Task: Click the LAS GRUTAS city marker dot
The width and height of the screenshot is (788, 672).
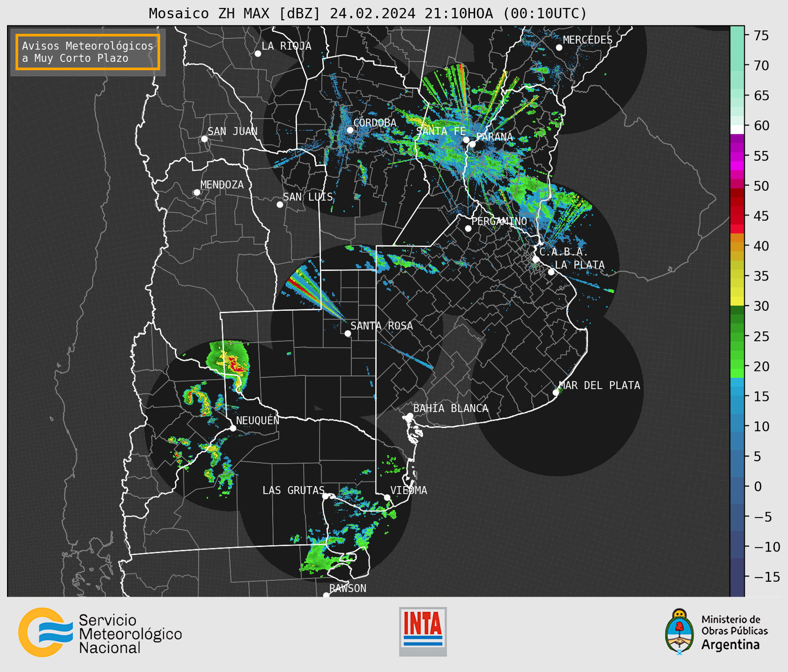Action: (326, 496)
